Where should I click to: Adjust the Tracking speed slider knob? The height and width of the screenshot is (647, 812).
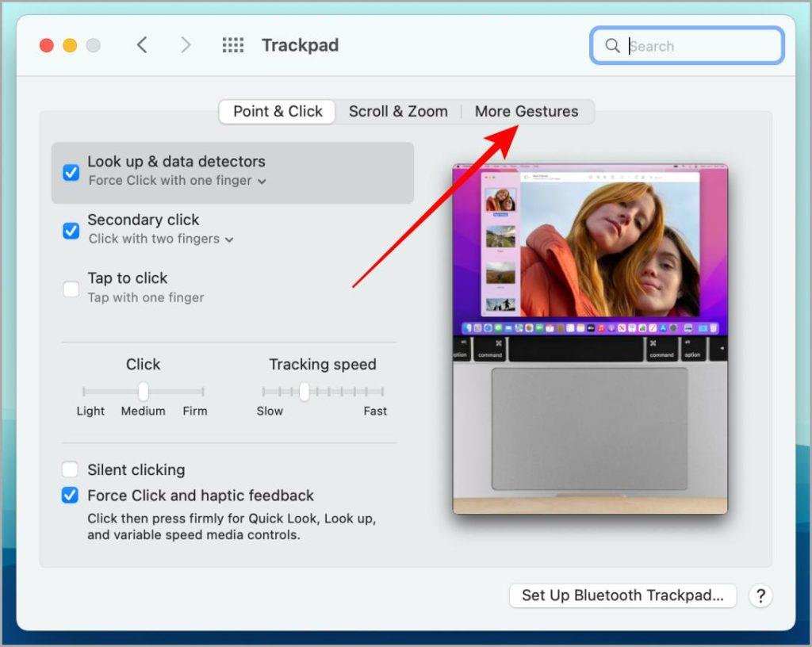tap(304, 392)
